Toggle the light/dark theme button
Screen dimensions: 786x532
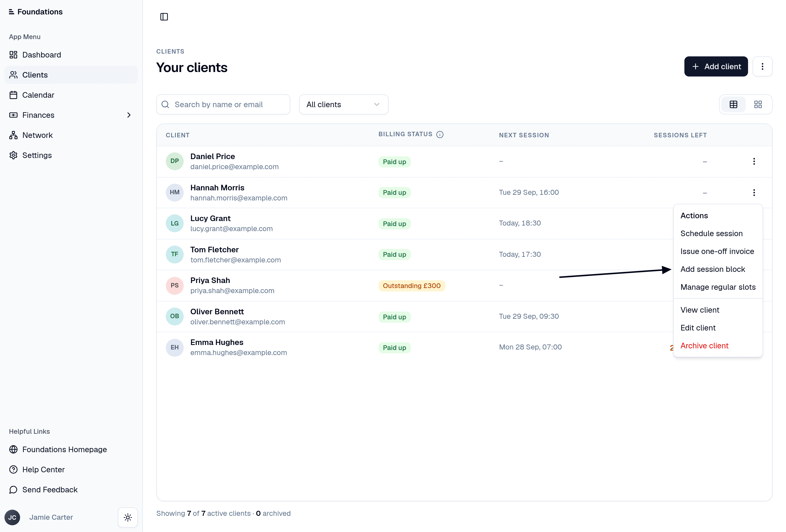pyautogui.click(x=128, y=517)
